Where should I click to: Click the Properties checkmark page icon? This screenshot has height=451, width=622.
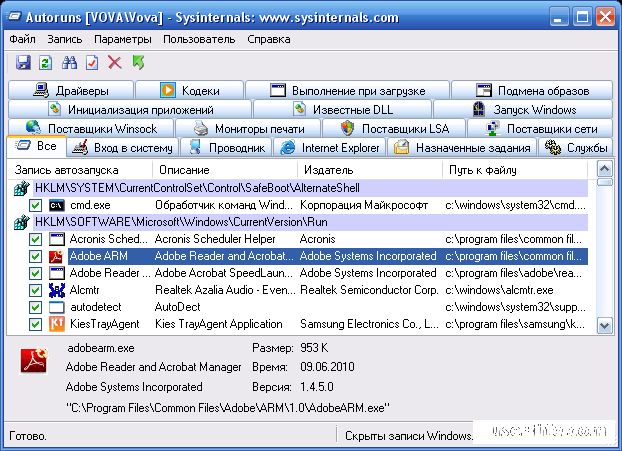click(92, 63)
